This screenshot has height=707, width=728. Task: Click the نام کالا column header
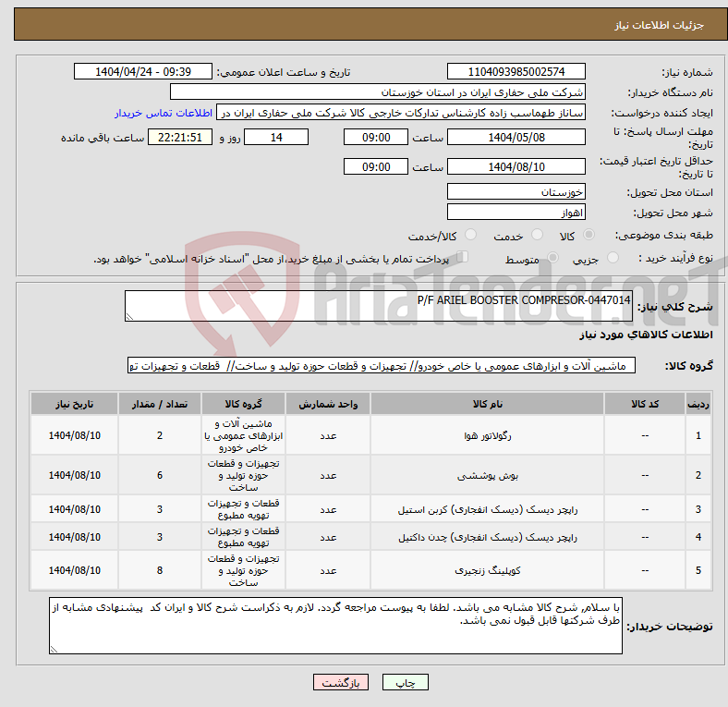click(487, 404)
